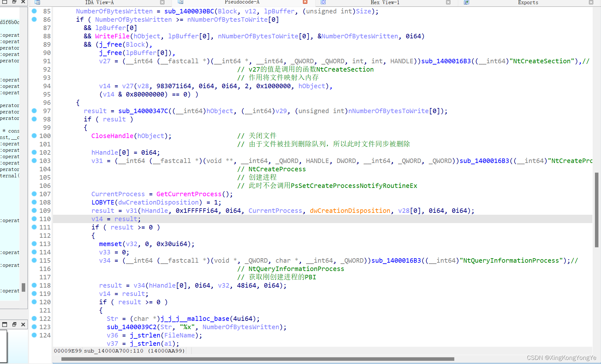Toggle breakpoint dot on line 100
The image size is (601, 364).
point(34,136)
